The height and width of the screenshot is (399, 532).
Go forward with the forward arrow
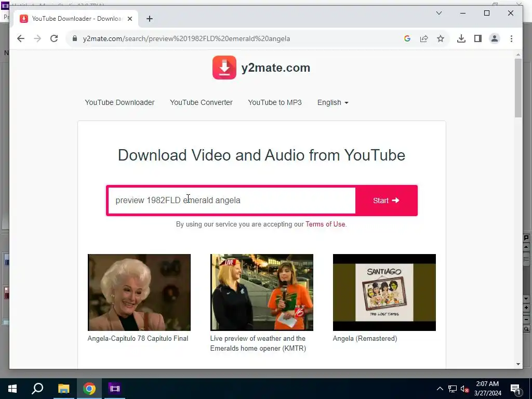tap(37, 38)
